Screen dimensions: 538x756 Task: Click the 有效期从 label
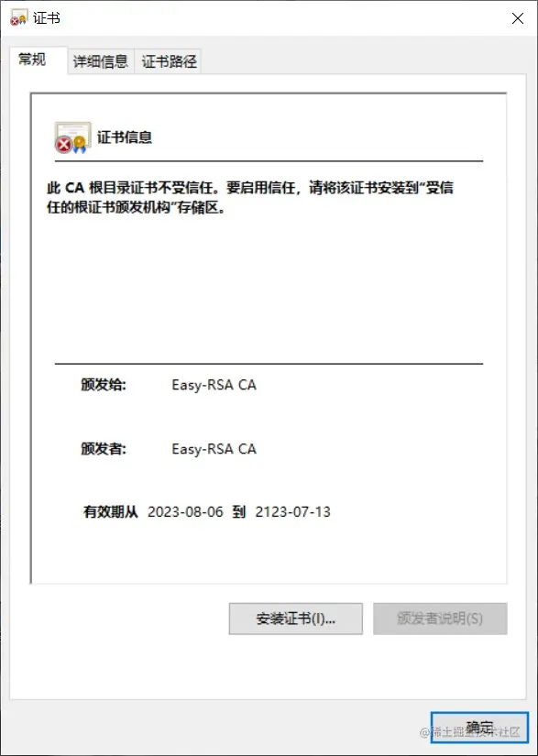[x=111, y=511]
